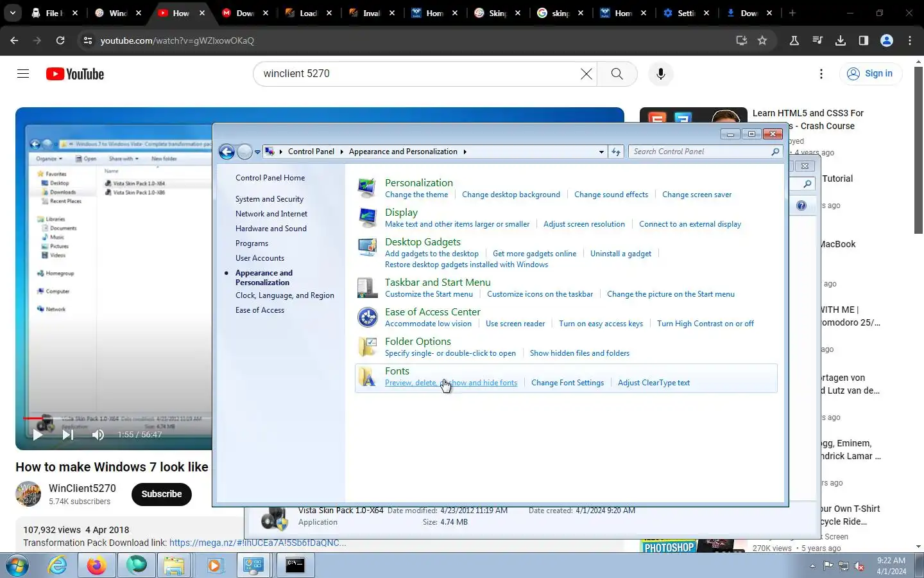Open the Taskbar and Start Menu icon
Screen dimensions: 924x578
pyautogui.click(x=367, y=288)
